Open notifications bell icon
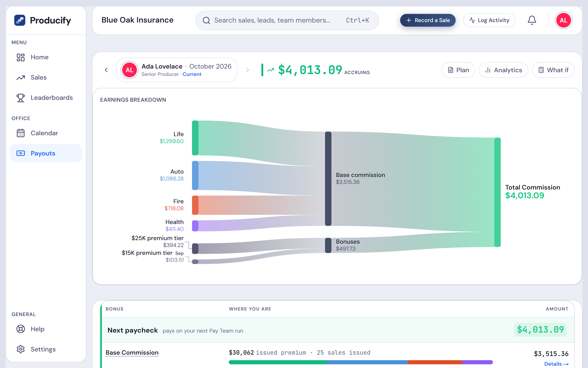The image size is (588, 368). pos(532,20)
